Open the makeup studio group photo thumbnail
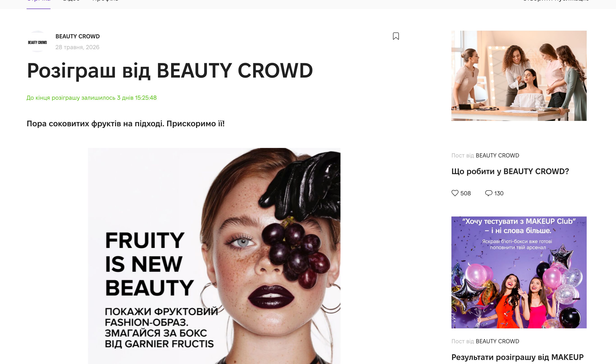616x364 pixels. [x=519, y=76]
